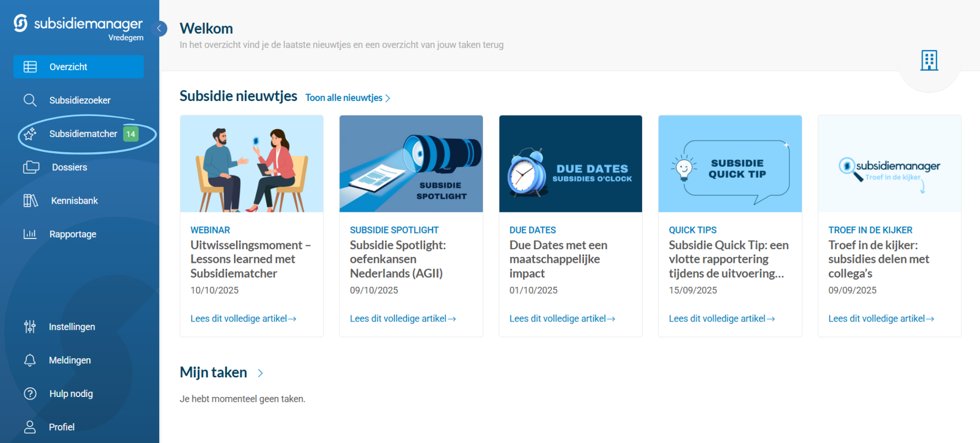
Task: Click the Subsidiematcher sparkle star icon
Action: 30,134
